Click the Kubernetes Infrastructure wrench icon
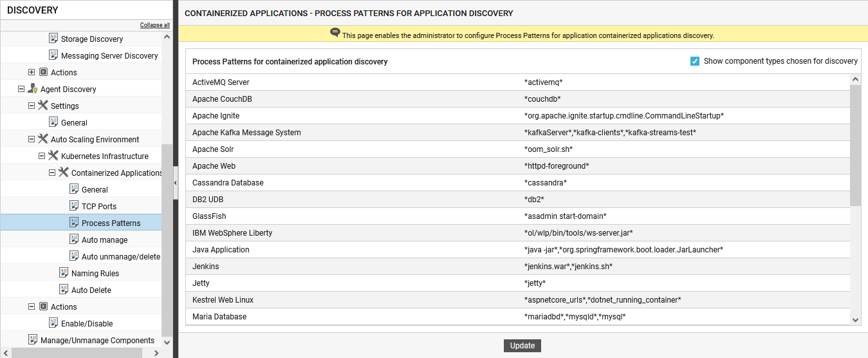 pyautogui.click(x=53, y=156)
